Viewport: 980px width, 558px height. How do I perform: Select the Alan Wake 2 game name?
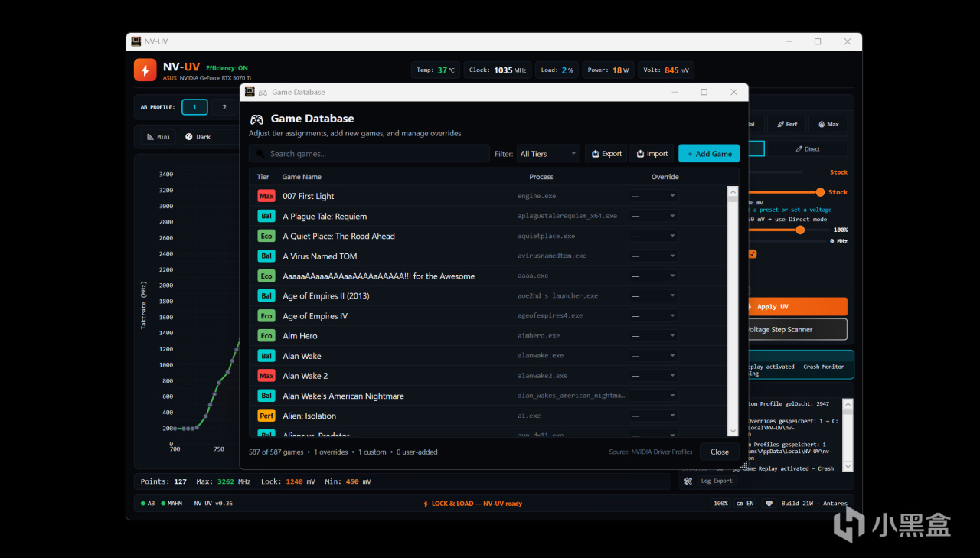point(305,376)
